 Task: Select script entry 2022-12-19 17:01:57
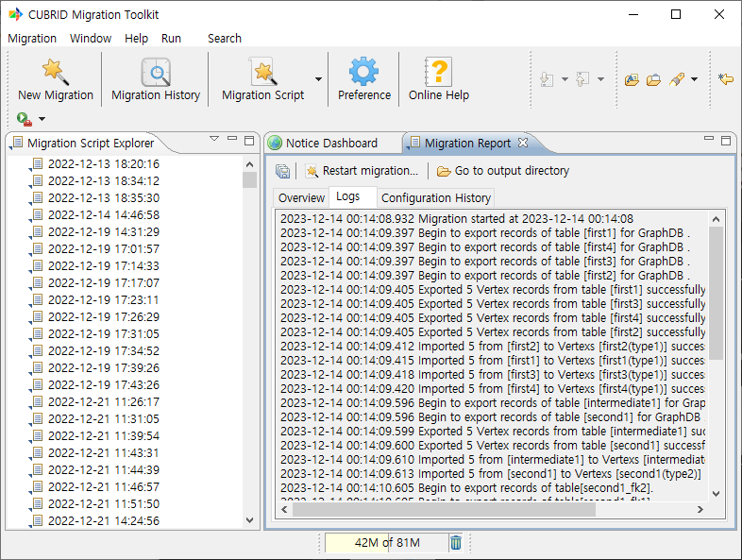tap(104, 249)
